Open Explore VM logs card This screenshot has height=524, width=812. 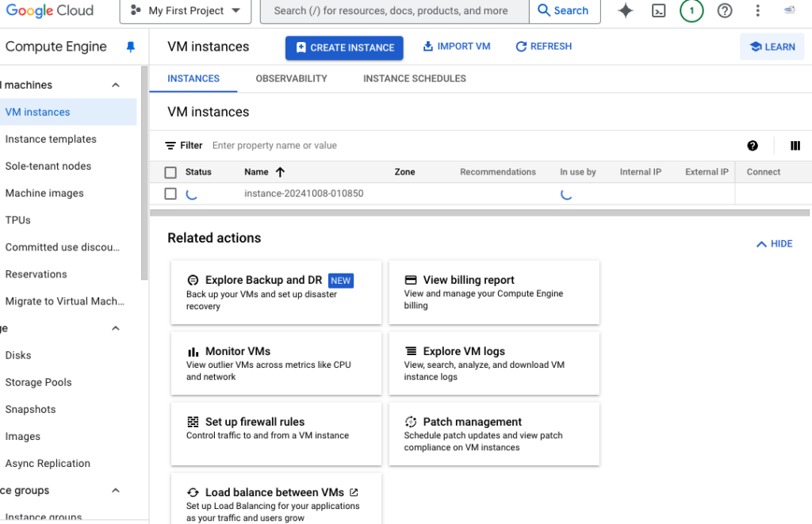[494, 364]
